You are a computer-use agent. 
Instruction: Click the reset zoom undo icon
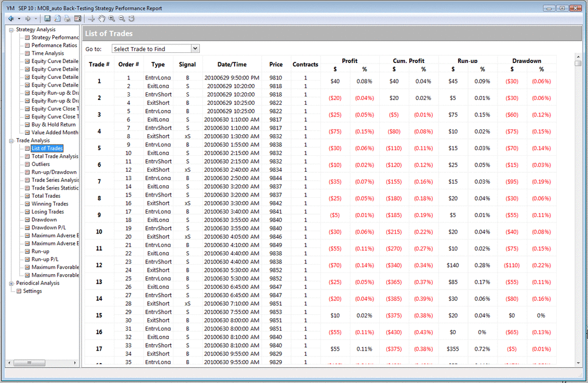[x=132, y=18]
